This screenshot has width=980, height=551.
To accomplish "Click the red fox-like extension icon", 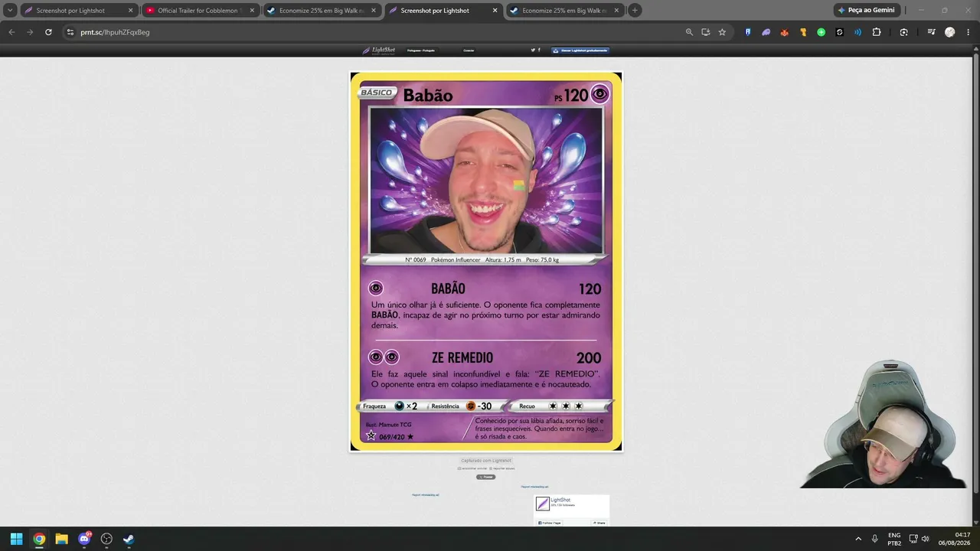I will [x=785, y=32].
